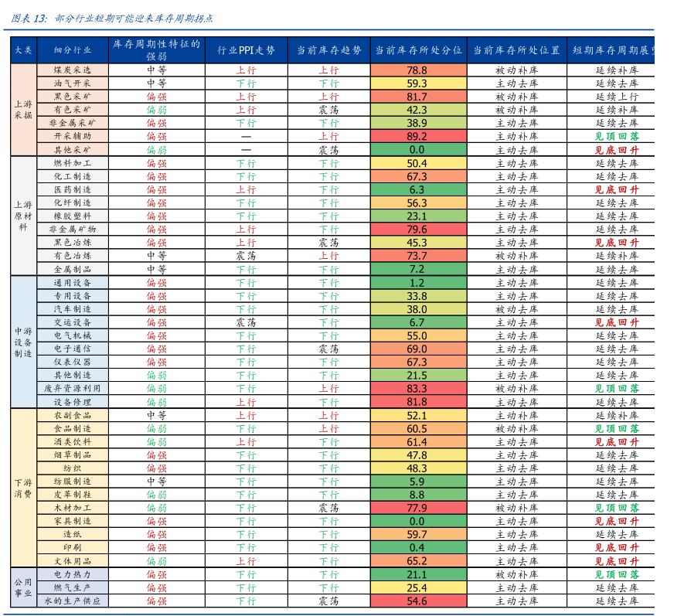Click the 行业PPI走势 column header
The image size is (684, 616).
246,50
